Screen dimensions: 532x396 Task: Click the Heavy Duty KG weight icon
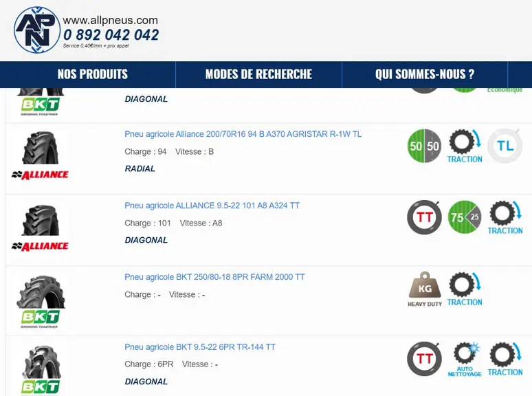click(425, 289)
